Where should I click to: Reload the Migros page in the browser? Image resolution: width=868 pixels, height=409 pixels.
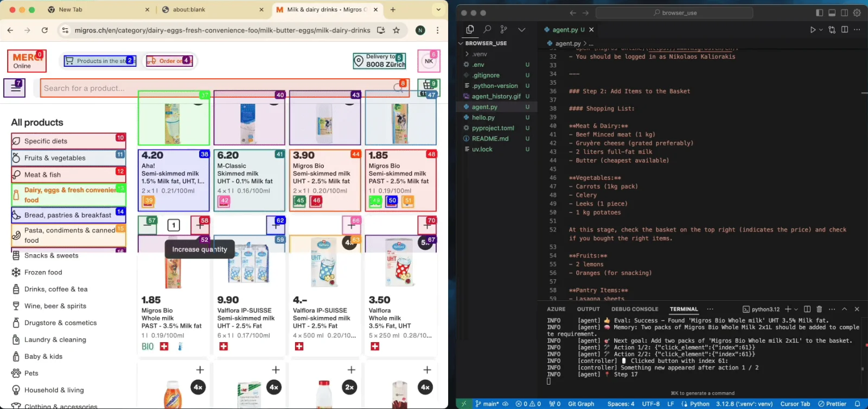pos(44,30)
